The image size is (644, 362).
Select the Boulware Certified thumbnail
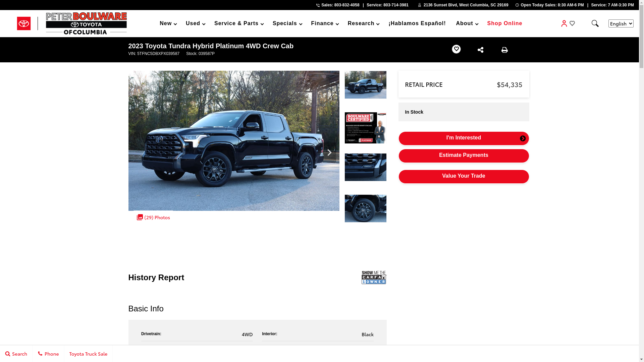pyautogui.click(x=365, y=128)
